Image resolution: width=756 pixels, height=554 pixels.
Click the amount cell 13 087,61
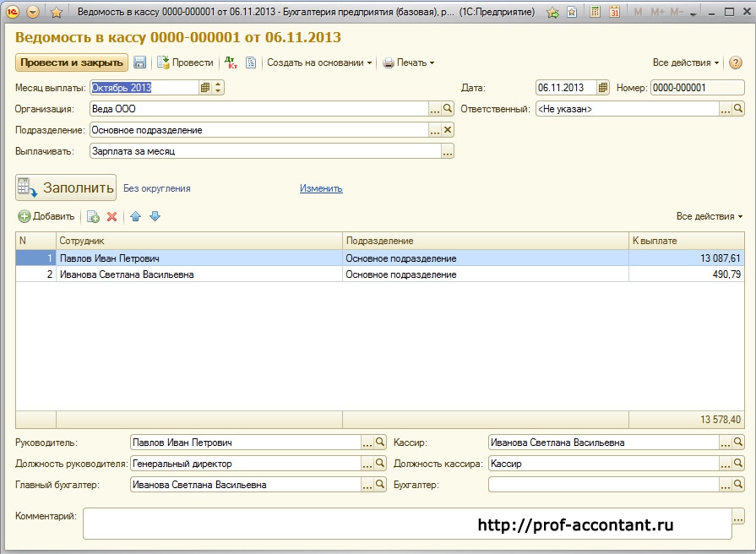pyautogui.click(x=686, y=258)
